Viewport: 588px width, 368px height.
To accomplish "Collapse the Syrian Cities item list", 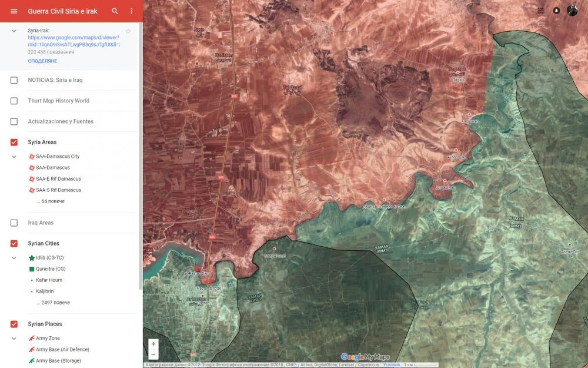I will click(x=14, y=258).
